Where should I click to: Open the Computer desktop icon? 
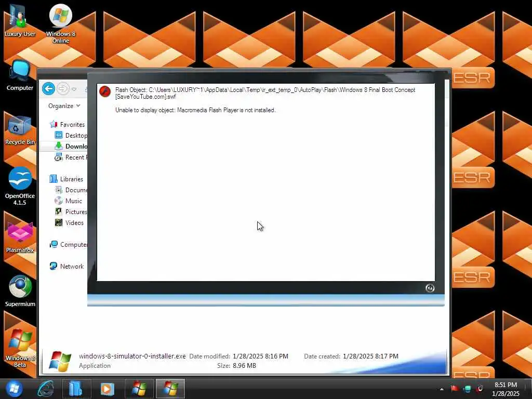(20, 75)
